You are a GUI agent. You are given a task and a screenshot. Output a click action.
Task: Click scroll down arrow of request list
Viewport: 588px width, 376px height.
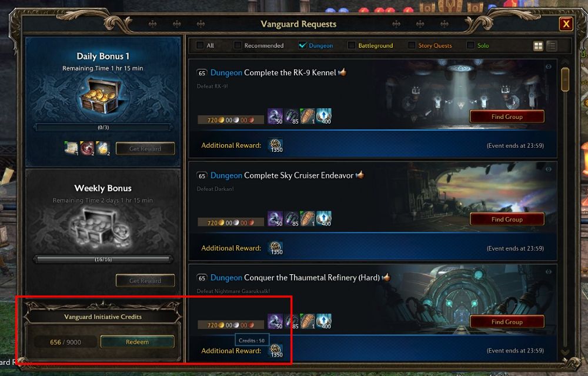point(565,352)
